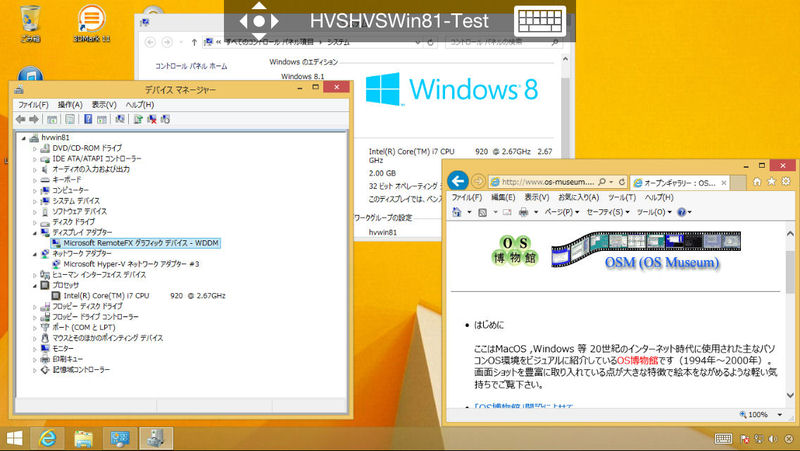Viewport: 800px width, 451px height.
Task: Click the Windows Start button on taskbar
Action: [x=14, y=438]
